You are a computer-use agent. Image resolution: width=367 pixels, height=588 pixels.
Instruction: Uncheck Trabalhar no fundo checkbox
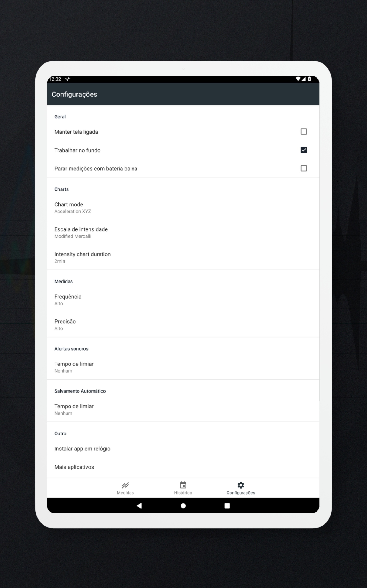coord(304,150)
